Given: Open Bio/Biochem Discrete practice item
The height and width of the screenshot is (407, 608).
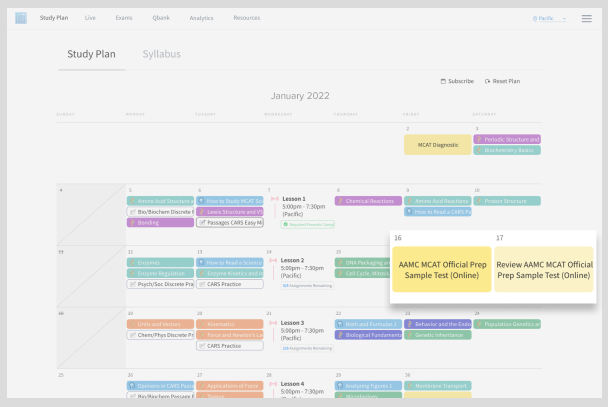Looking at the screenshot, I should (160, 212).
